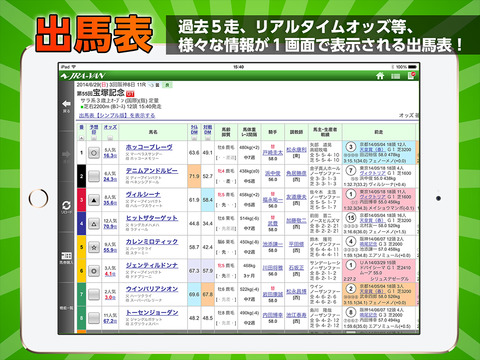Open odds 67.2 link for horse 8

(110, 321)
